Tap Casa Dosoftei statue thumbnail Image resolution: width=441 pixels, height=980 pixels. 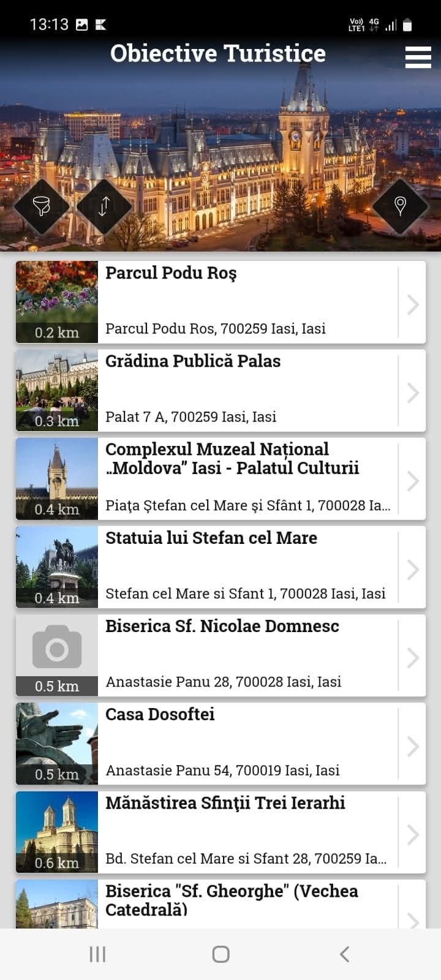[57, 735]
